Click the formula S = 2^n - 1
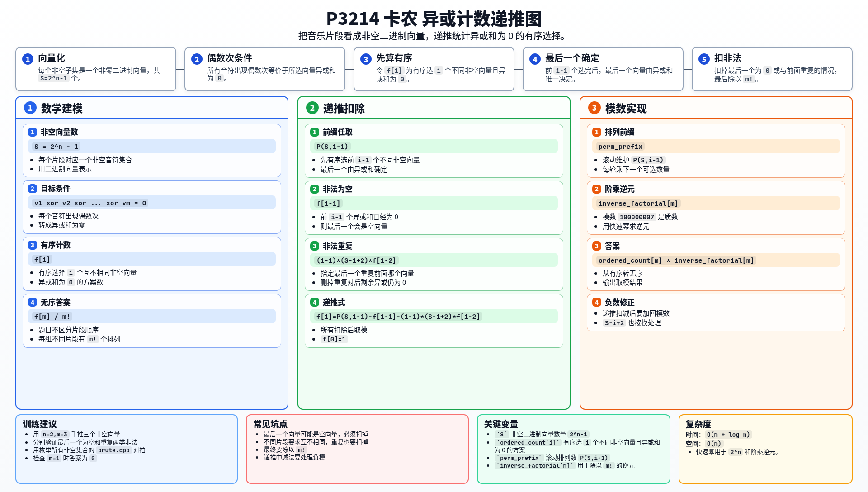868x492 pixels. click(57, 147)
